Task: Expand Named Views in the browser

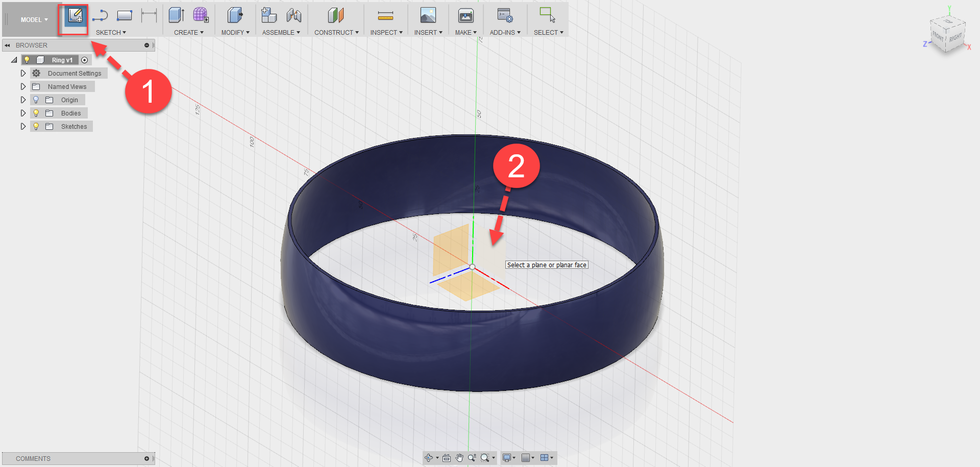Action: click(23, 86)
